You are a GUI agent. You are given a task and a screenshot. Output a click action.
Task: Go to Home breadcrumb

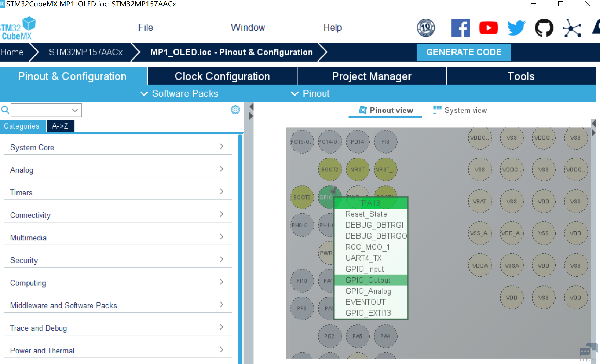[x=12, y=52]
